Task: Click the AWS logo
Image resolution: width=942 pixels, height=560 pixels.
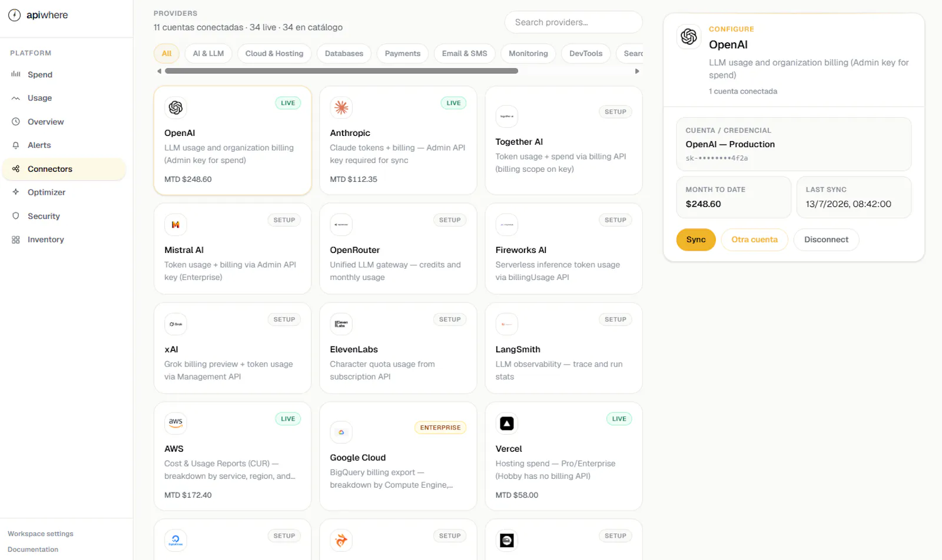Action: tap(175, 424)
